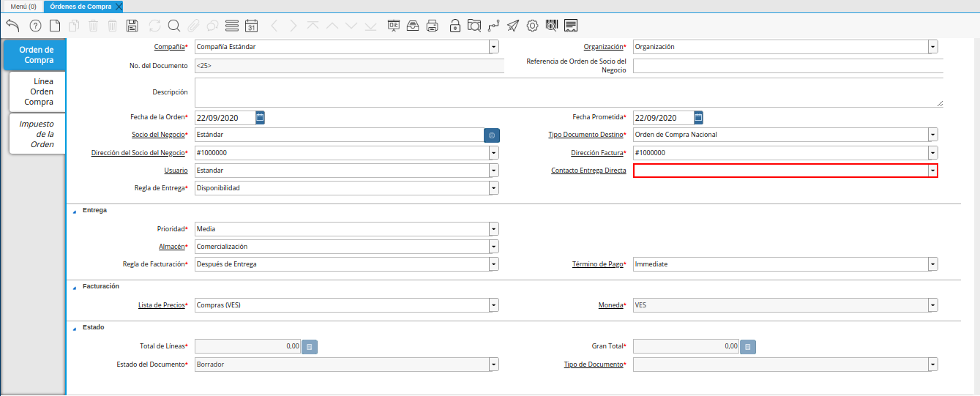Open the gear process icon

tap(532, 26)
